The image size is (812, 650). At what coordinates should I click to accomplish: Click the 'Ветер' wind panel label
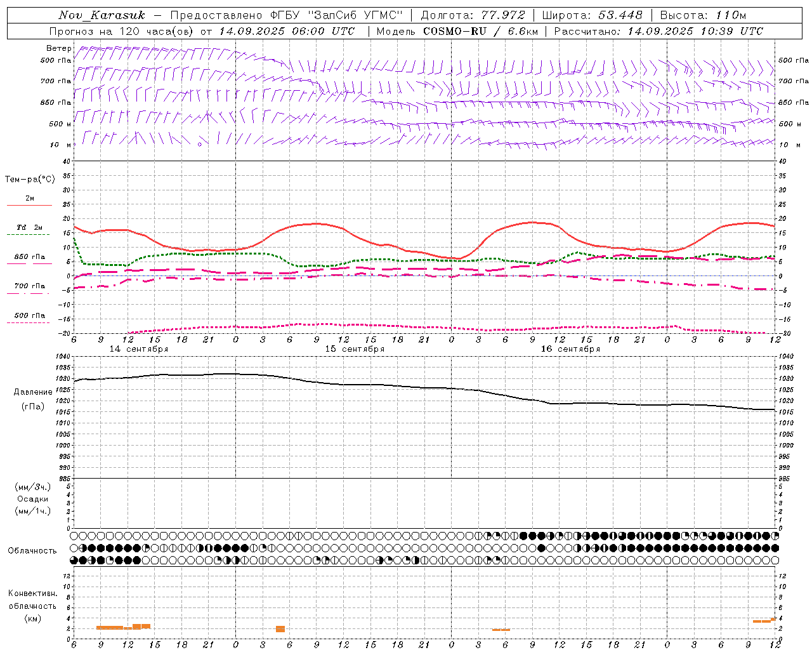pos(59,48)
